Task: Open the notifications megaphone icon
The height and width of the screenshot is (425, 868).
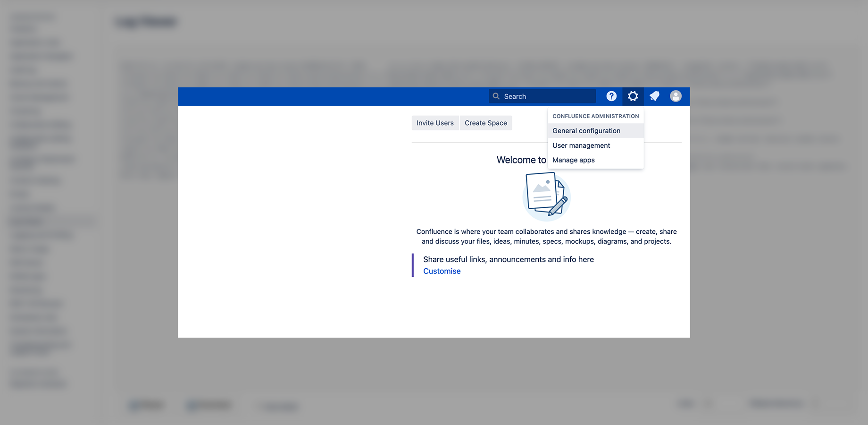Action: coord(654,96)
